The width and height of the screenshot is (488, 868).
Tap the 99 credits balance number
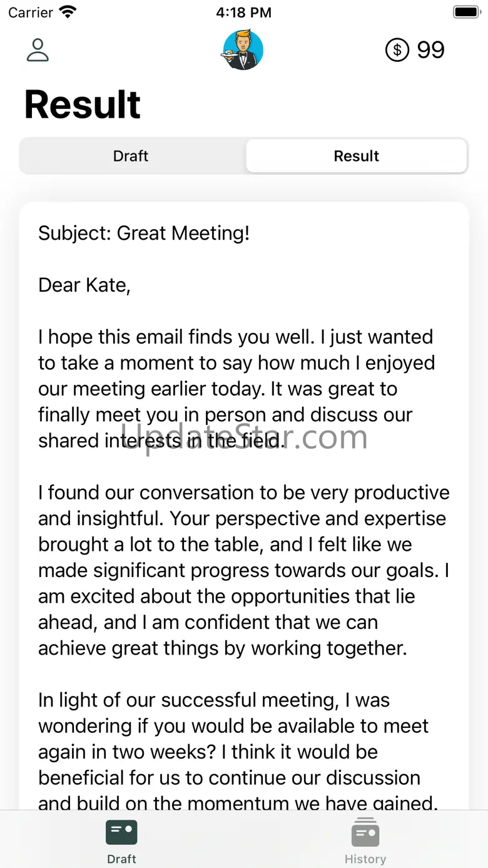pyautogui.click(x=430, y=50)
